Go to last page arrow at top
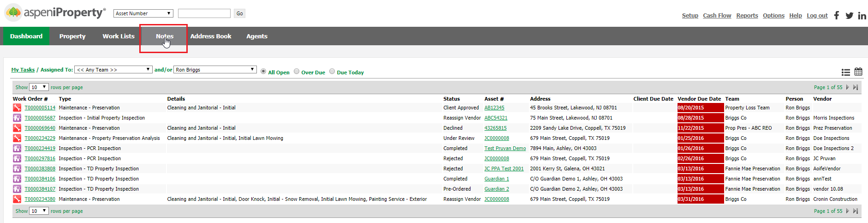This screenshot has width=868, height=223. click(856, 87)
